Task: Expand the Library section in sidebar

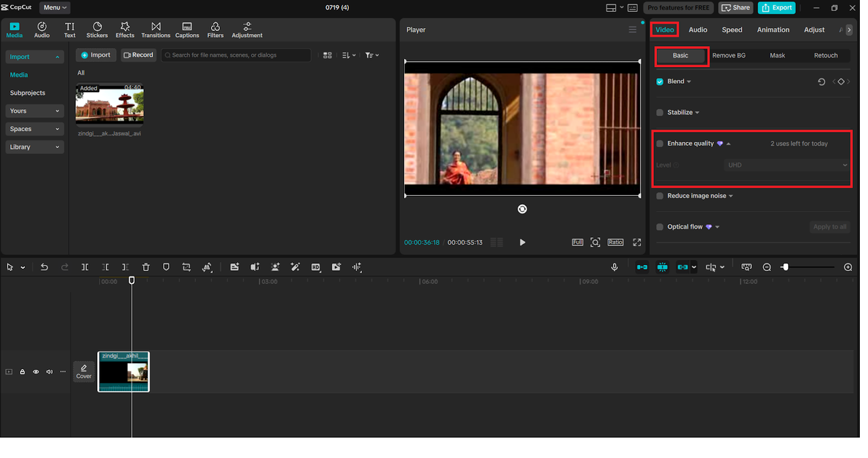Action: pyautogui.click(x=34, y=147)
